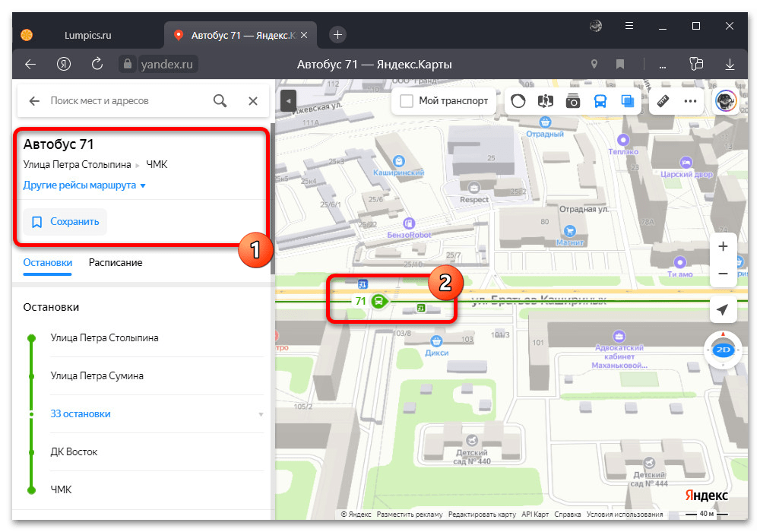The image size is (760, 532).
Task: Select the ruler measurement tool
Action: click(663, 101)
